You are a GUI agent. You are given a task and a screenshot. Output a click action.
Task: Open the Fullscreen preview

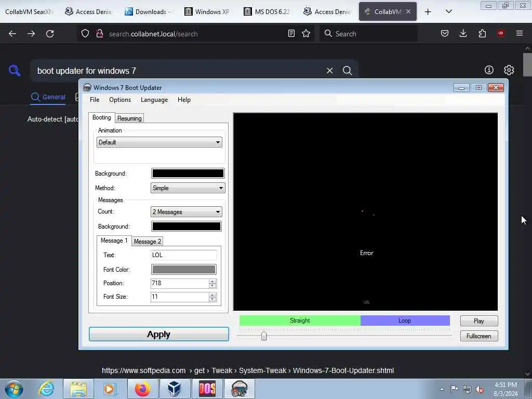pos(478,336)
